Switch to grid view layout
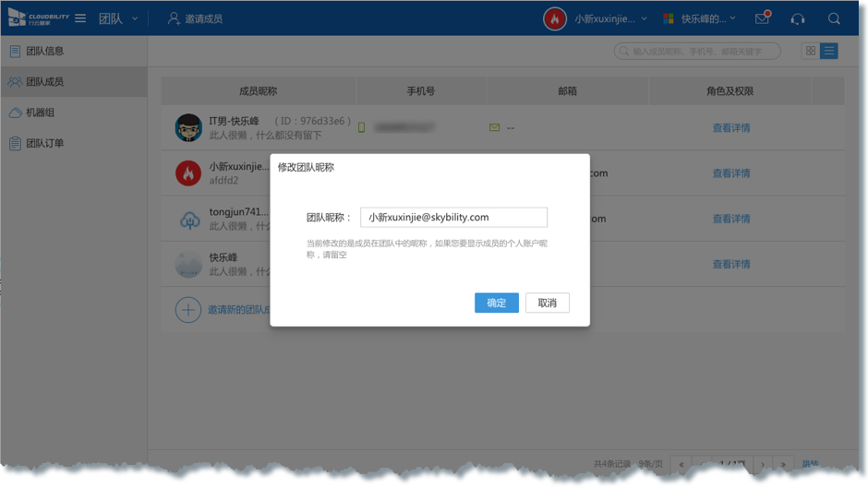This screenshot has height=488, width=868. (x=811, y=52)
